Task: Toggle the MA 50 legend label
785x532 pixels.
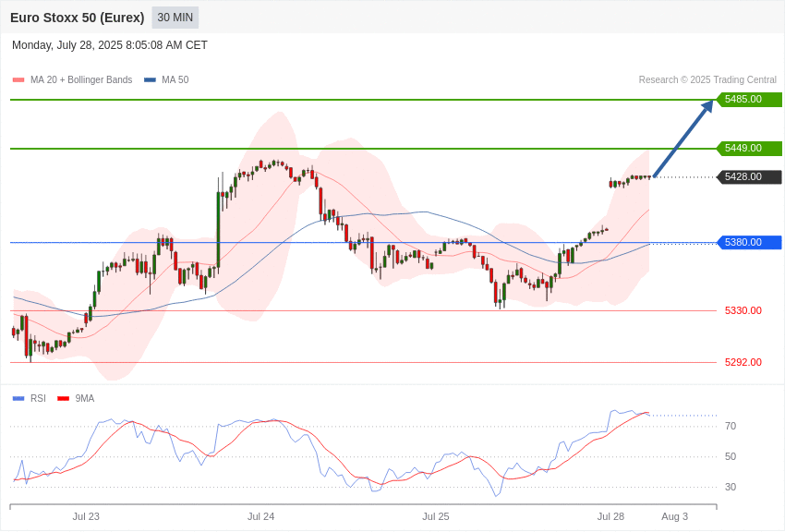Action: coord(175,80)
